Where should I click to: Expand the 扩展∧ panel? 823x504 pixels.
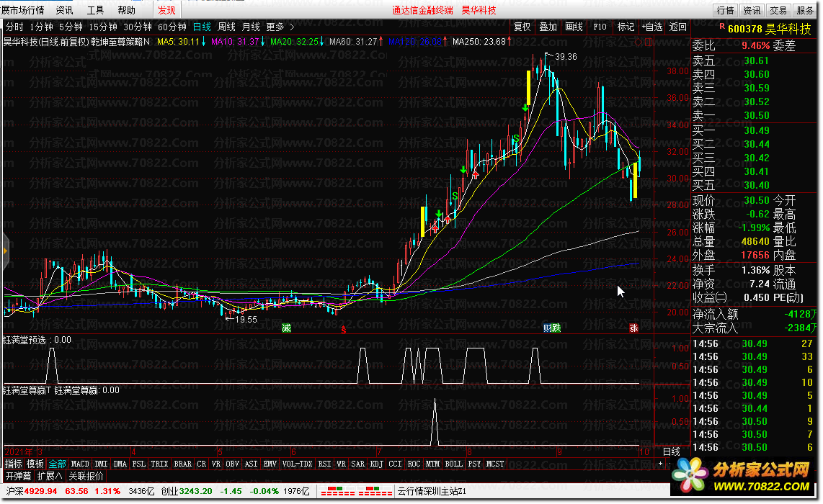tap(50, 476)
